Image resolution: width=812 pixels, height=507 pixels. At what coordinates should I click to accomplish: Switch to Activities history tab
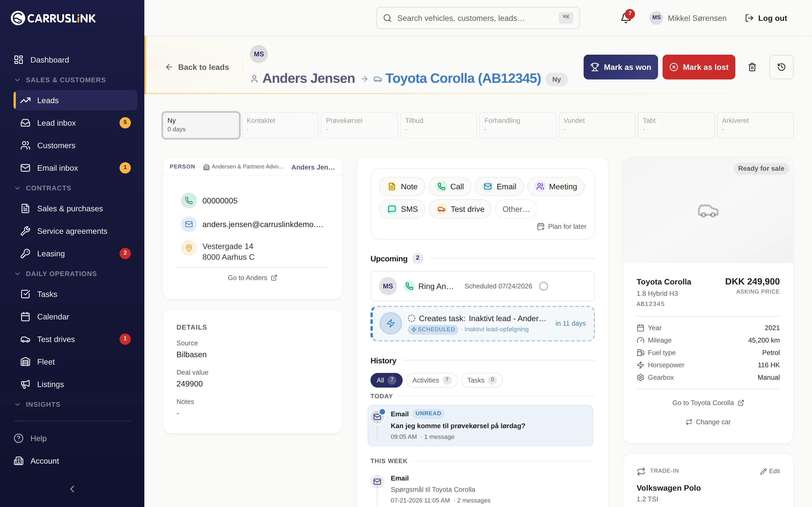pos(431,380)
